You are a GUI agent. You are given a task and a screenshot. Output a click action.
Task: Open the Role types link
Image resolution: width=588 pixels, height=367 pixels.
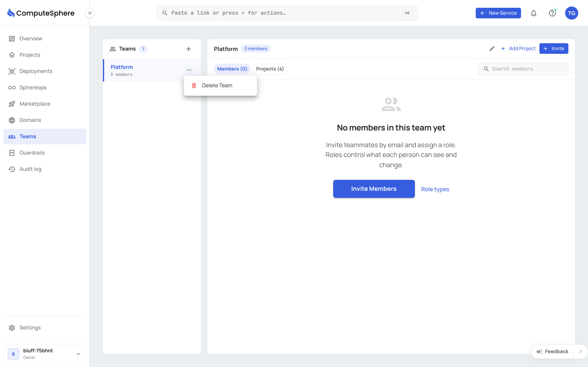435,189
